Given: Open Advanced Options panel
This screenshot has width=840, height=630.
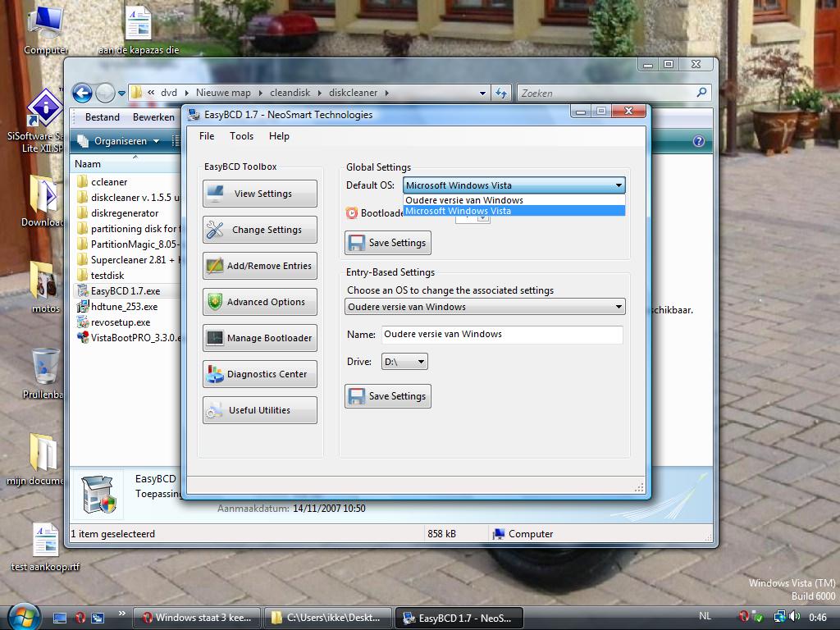Looking at the screenshot, I should [260, 302].
